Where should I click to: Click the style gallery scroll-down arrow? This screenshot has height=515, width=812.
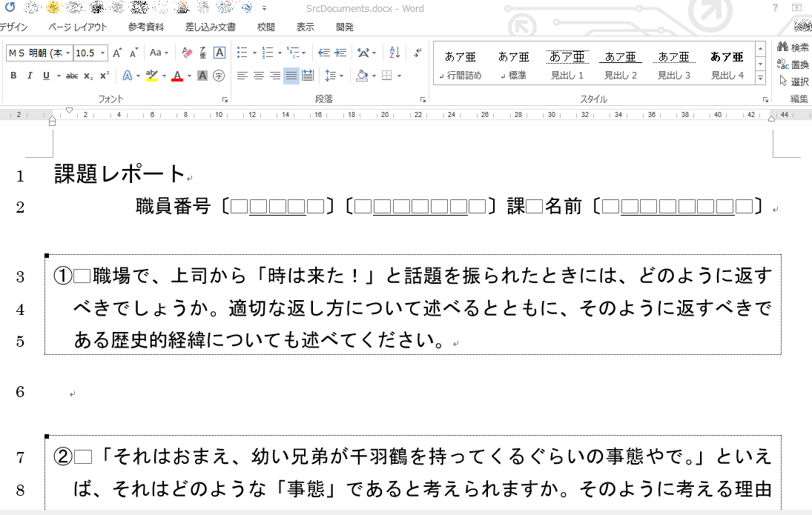point(759,64)
